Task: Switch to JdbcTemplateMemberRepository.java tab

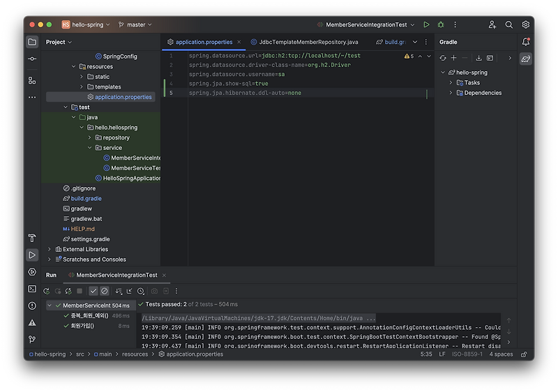Action: [x=305, y=42]
